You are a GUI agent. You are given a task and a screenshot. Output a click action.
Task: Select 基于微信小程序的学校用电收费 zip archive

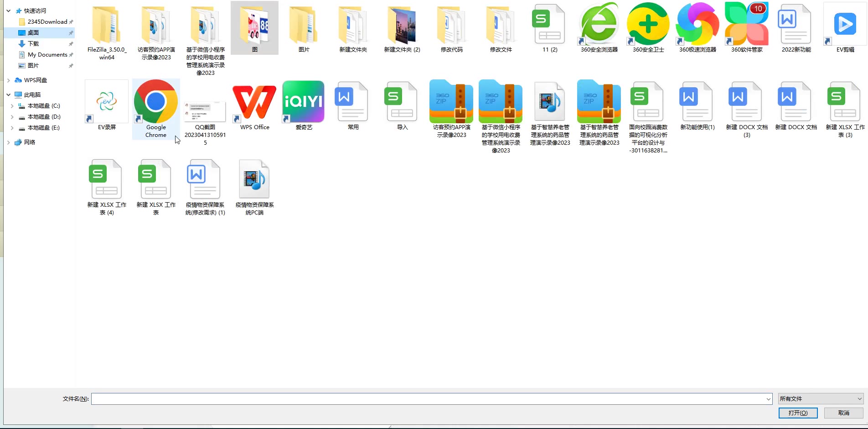501,117
